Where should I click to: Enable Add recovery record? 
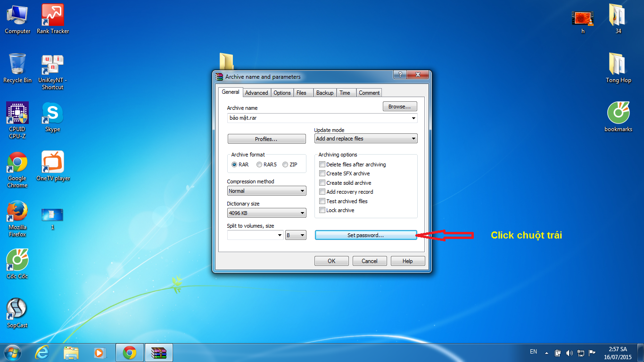(x=346, y=192)
